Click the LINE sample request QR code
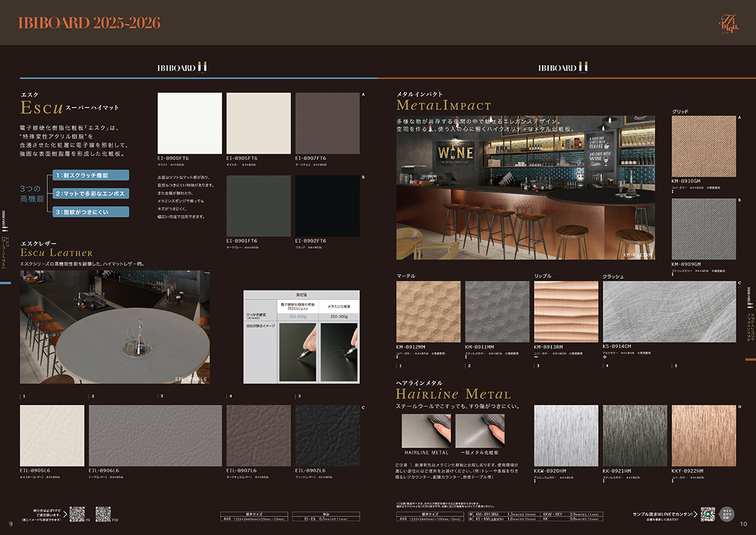756x535 pixels. (707, 514)
